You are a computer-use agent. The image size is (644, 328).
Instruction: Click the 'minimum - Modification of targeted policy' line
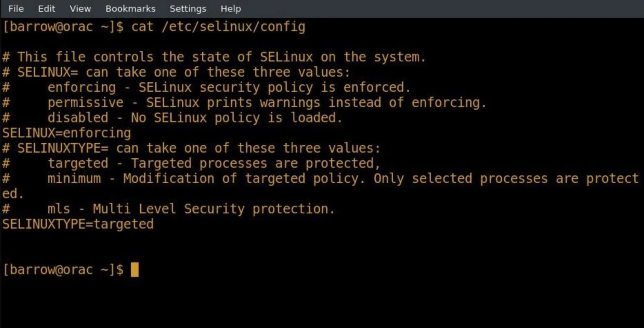coord(343,179)
